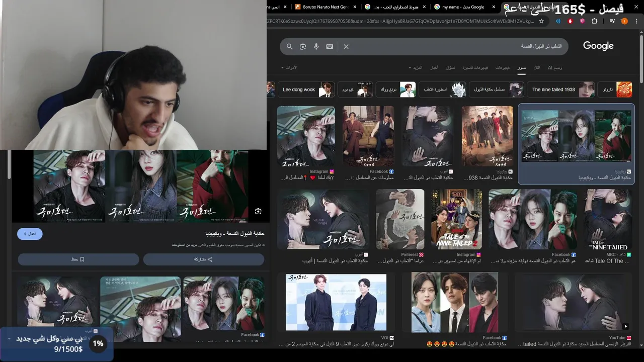This screenshot has height=362, width=644.
Task: Click the orange profile avatar in Chrome toolbar
Action: click(x=624, y=21)
